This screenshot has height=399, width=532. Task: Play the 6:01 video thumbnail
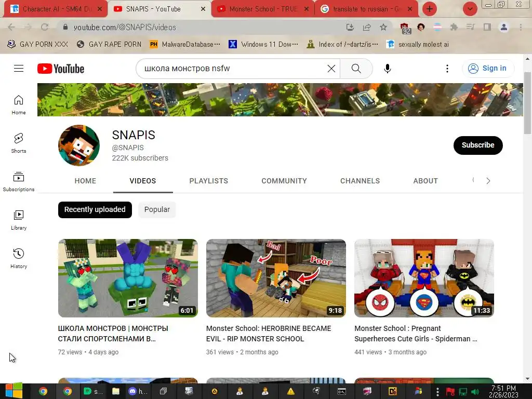[x=128, y=278]
